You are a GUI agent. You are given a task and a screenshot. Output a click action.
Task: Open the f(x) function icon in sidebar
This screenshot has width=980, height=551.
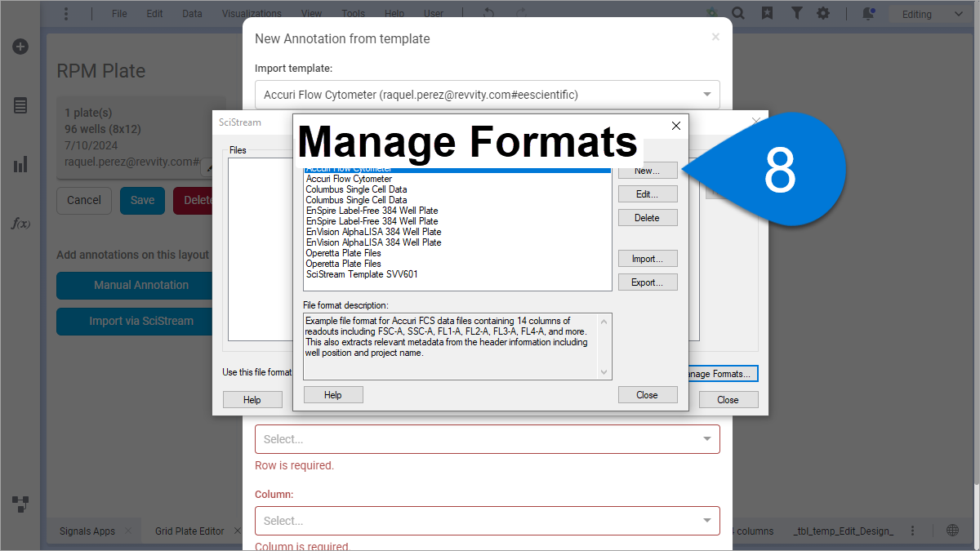[x=20, y=223]
